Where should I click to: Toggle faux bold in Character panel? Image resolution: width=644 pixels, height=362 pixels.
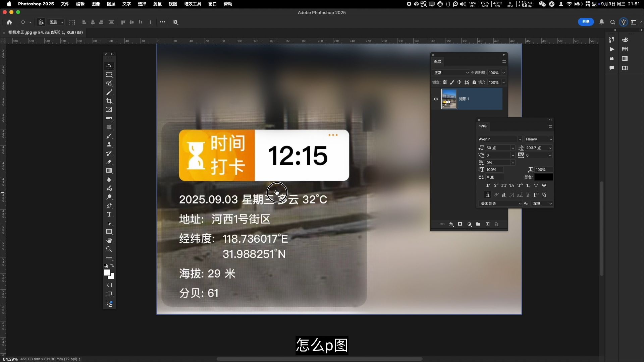point(488,185)
